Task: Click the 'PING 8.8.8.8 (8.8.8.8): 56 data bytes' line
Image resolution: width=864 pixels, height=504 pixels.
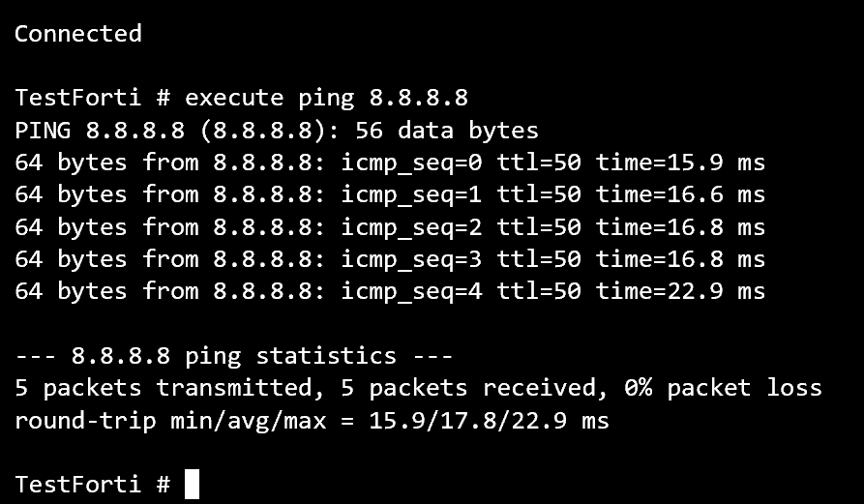Action: tap(277, 131)
